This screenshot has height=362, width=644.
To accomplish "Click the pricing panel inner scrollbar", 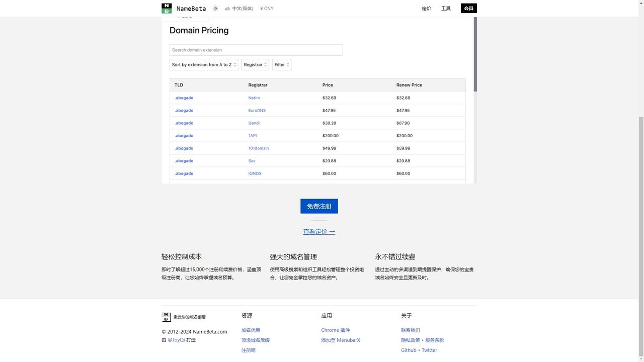I will pos(475,55).
